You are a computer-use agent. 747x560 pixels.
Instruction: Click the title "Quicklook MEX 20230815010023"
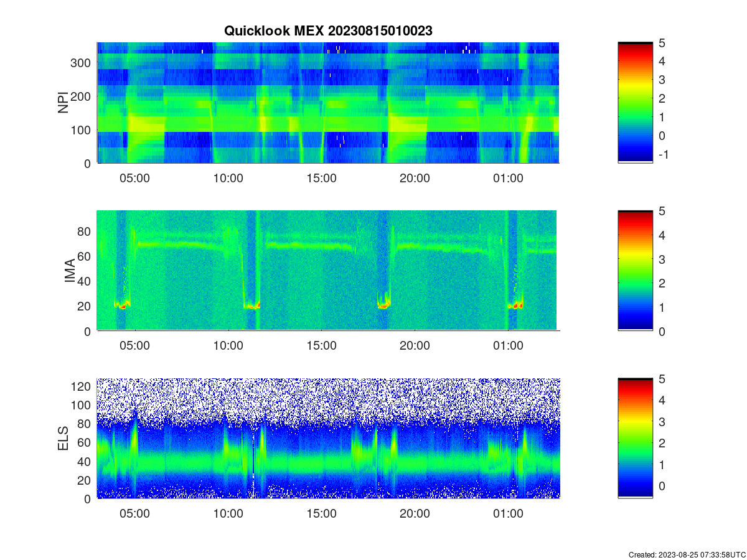coord(328,30)
